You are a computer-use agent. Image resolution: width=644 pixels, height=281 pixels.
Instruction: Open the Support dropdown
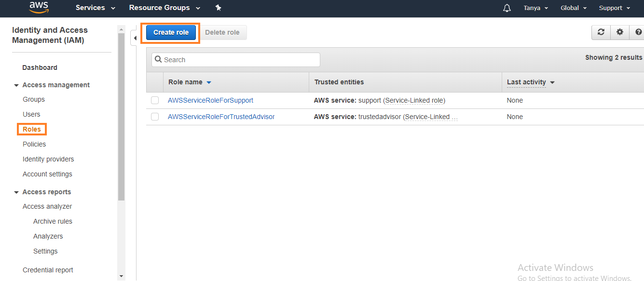click(x=615, y=8)
